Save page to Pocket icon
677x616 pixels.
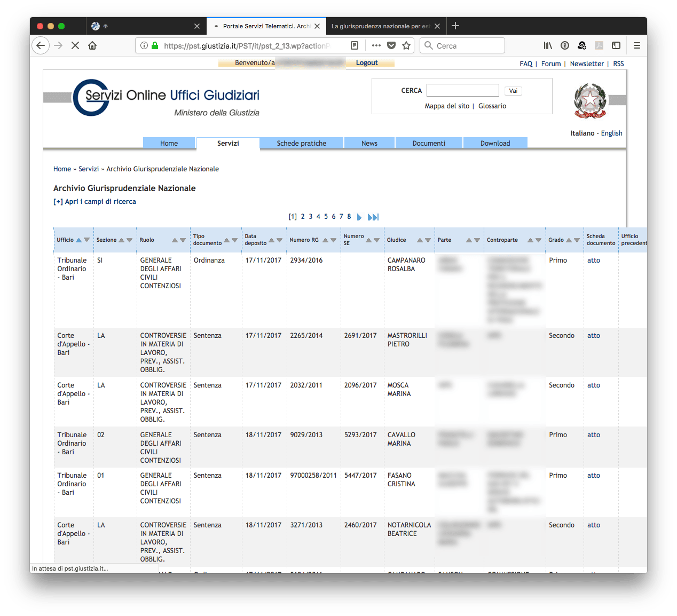391,45
